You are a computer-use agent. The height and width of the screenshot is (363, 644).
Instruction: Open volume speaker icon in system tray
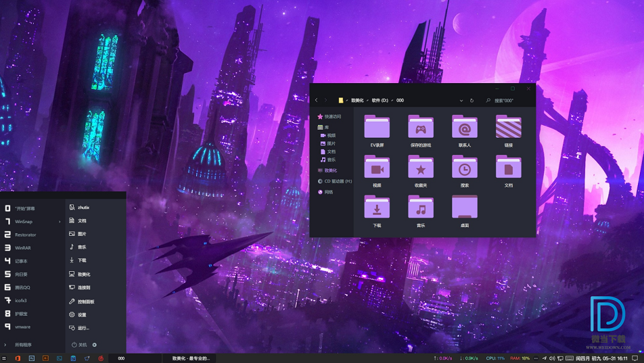pos(552,358)
